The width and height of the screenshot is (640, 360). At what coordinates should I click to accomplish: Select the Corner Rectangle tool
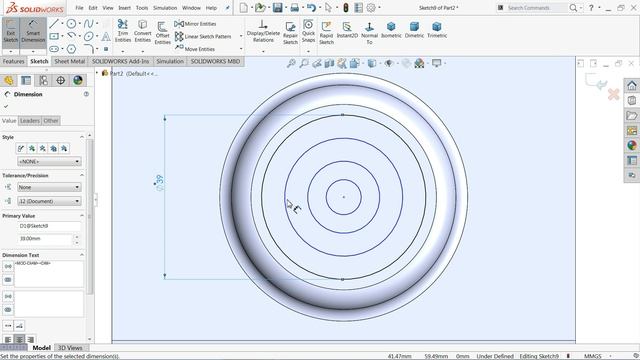tap(54, 36)
